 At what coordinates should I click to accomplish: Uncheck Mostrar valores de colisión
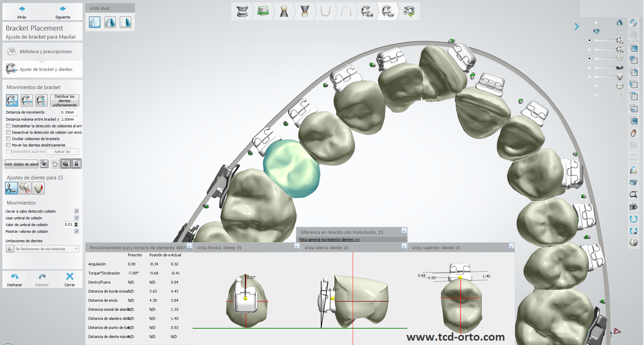(x=77, y=231)
